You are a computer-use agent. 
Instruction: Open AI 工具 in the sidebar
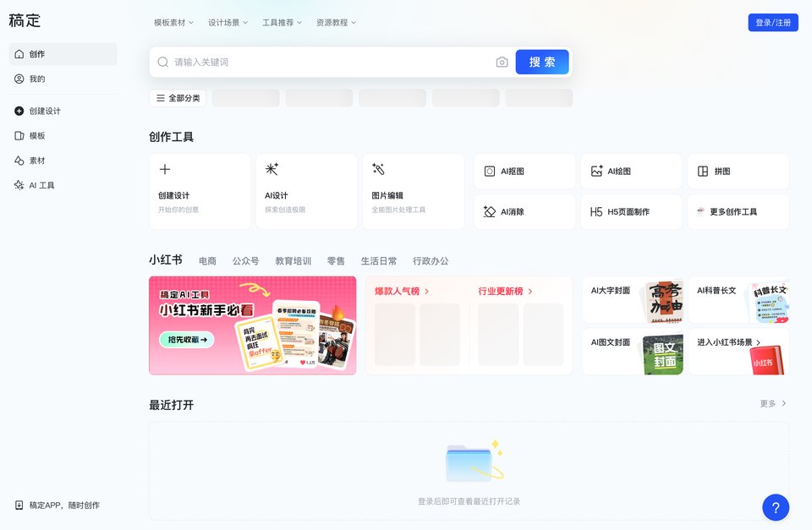coord(63,185)
